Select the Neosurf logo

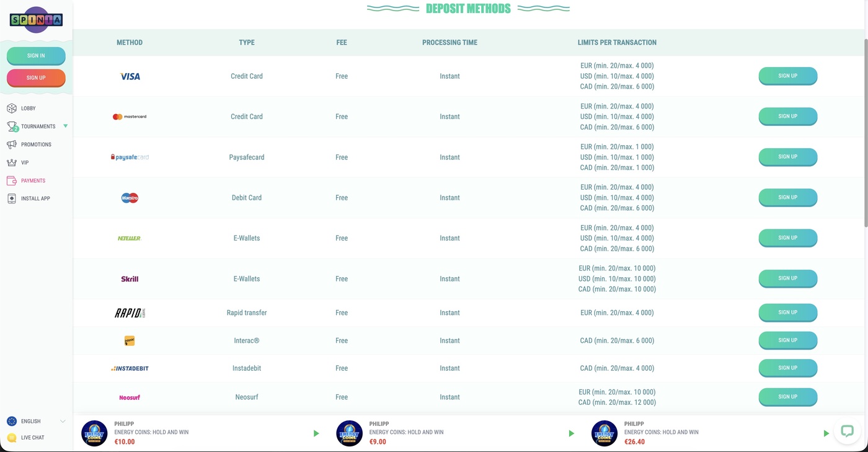[x=130, y=397]
